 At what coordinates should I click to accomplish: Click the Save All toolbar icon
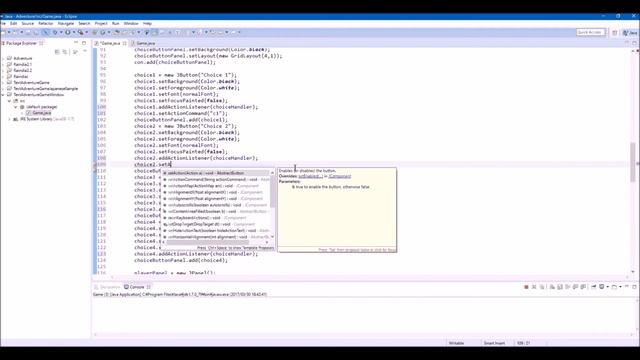pyautogui.click(x=36, y=32)
